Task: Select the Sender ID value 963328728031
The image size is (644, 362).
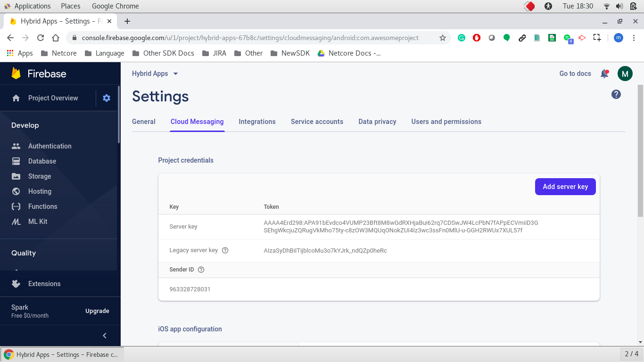Action: click(x=190, y=289)
